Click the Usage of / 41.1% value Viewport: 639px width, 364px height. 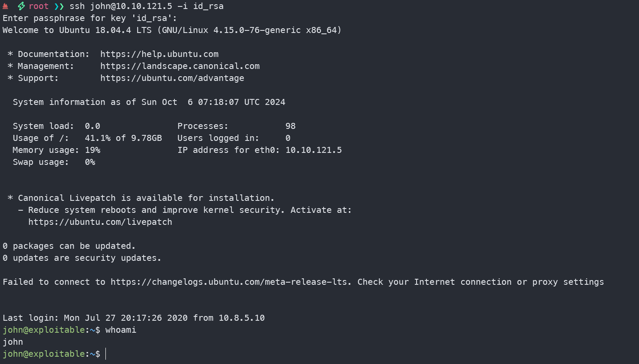point(98,138)
